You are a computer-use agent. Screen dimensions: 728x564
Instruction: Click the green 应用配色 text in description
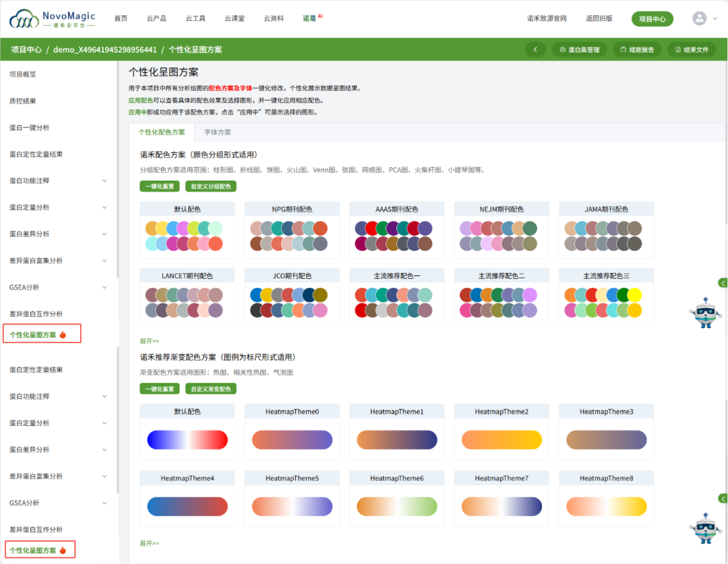point(141,100)
